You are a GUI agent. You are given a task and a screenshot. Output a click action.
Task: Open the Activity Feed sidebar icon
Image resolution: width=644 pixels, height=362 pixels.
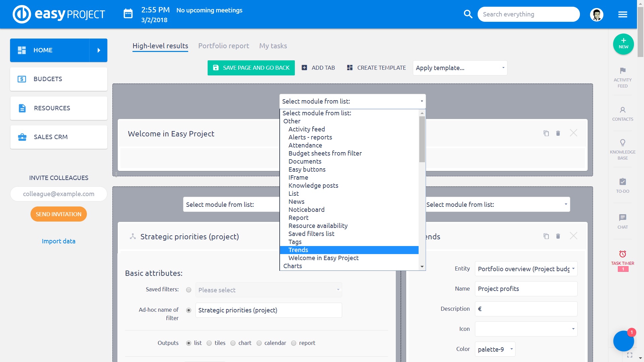pos(623,71)
